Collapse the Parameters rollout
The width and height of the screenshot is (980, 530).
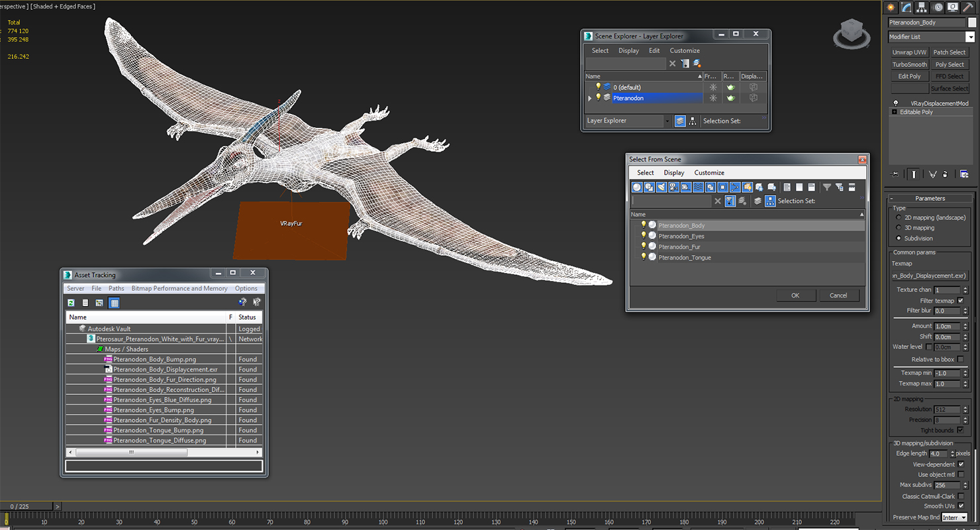click(930, 198)
